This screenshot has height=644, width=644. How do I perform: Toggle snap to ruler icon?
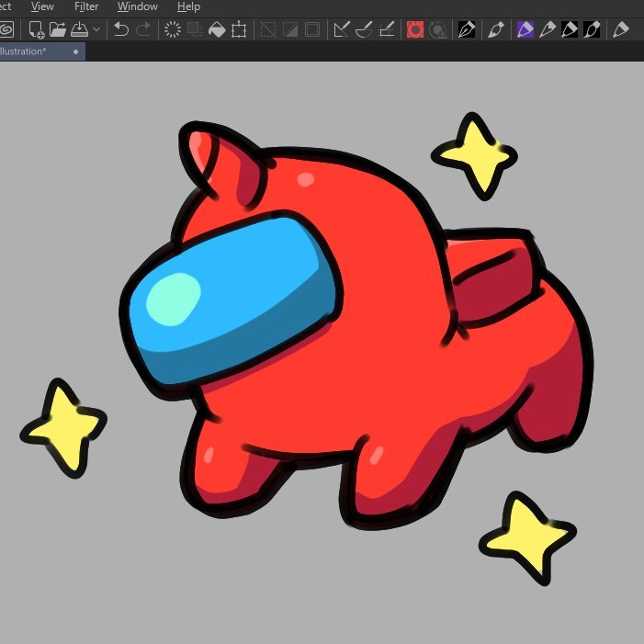click(341, 29)
